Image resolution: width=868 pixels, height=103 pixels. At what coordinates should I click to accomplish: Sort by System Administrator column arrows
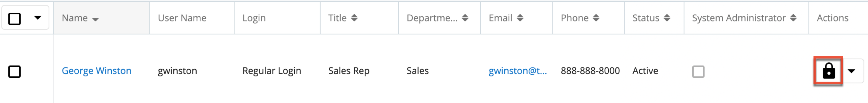(793, 18)
